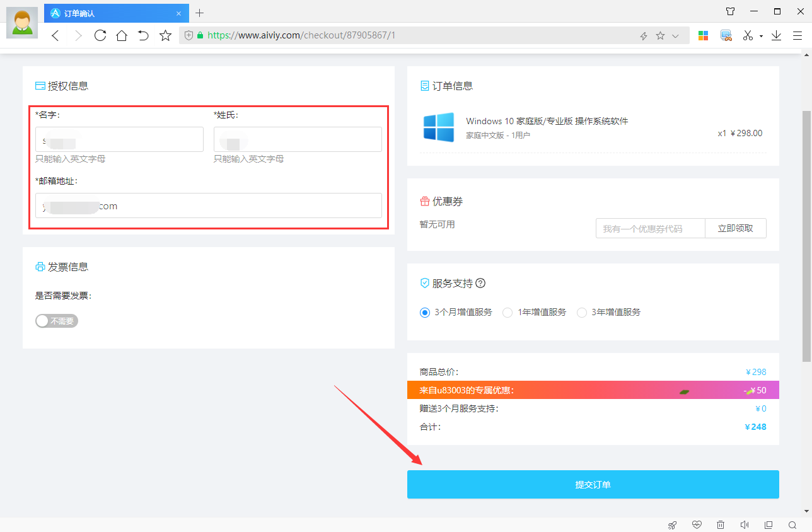The height and width of the screenshot is (532, 812).
Task: Click the heart health icon in the status bar
Action: click(x=697, y=524)
